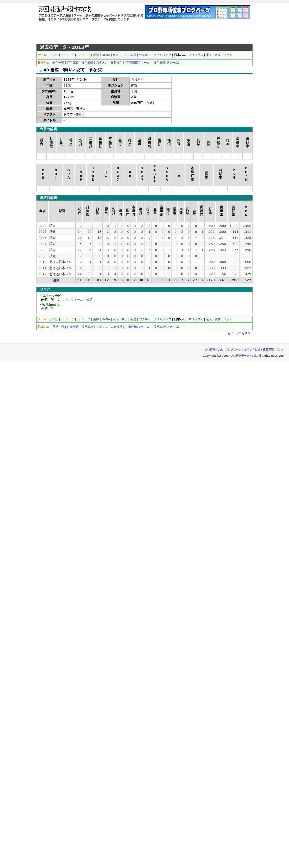Open the プロ野球順位表ブログパーツ banner
289x868 pixels.
(197, 12)
